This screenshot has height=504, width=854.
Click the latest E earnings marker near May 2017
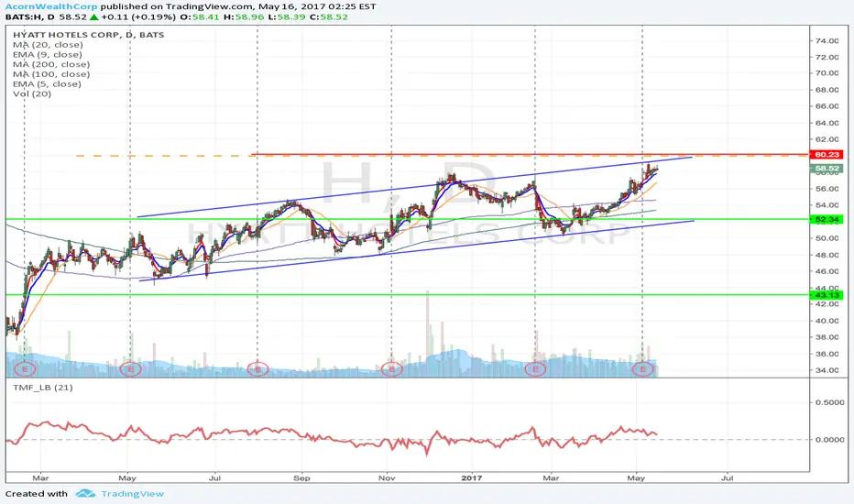(642, 369)
